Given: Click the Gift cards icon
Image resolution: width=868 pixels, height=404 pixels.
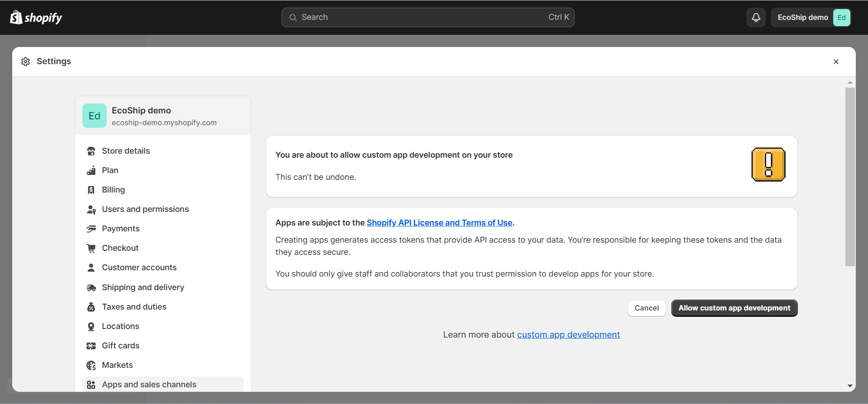Looking at the screenshot, I should click(x=91, y=346).
